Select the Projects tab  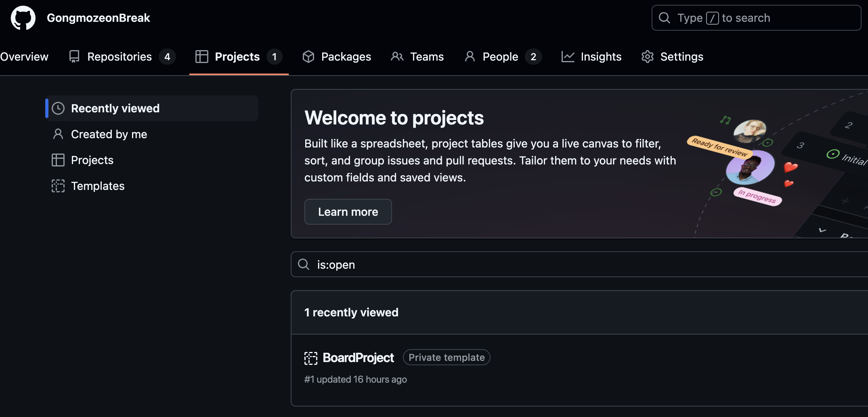pyautogui.click(x=239, y=57)
